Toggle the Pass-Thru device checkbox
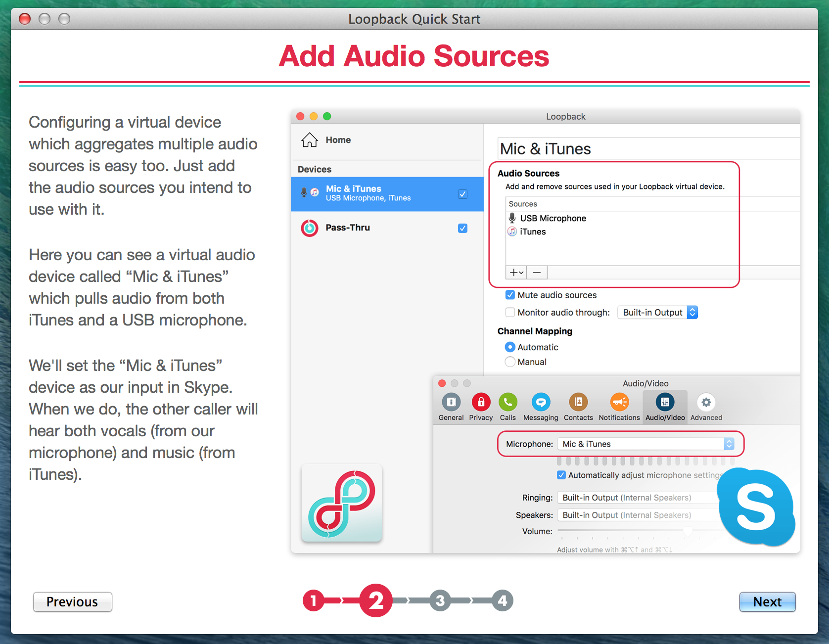The width and height of the screenshot is (829, 644). point(462,228)
